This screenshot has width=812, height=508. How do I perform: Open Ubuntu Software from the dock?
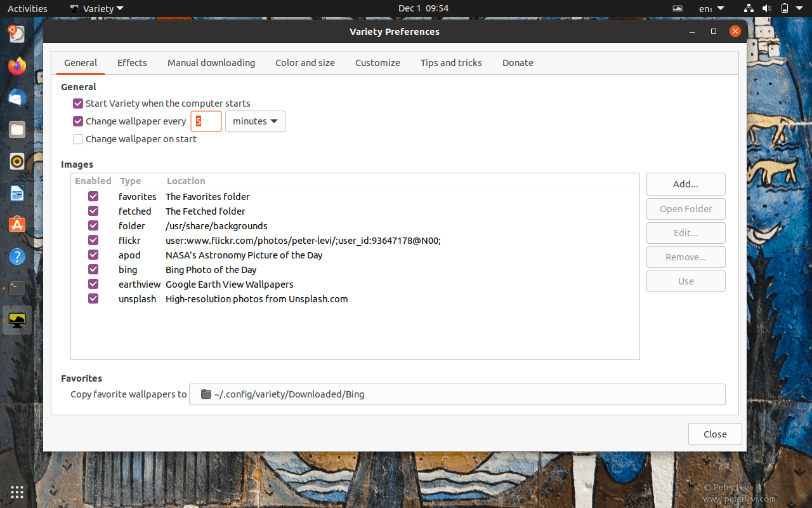tap(17, 225)
